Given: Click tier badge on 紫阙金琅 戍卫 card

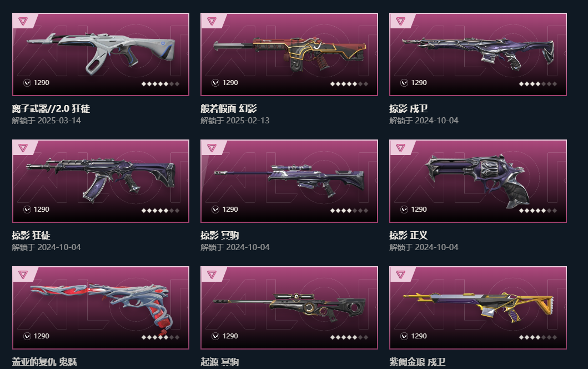Looking at the screenshot, I should 400,275.
